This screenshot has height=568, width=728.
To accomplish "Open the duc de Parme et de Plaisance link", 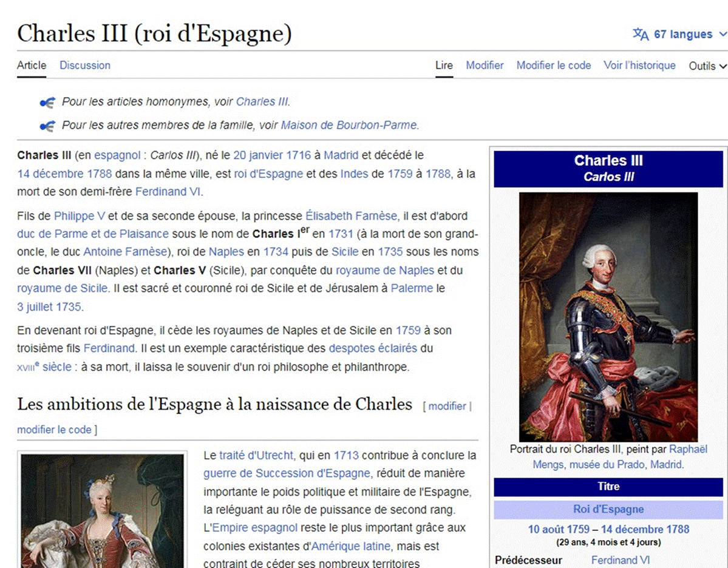I will [93, 234].
